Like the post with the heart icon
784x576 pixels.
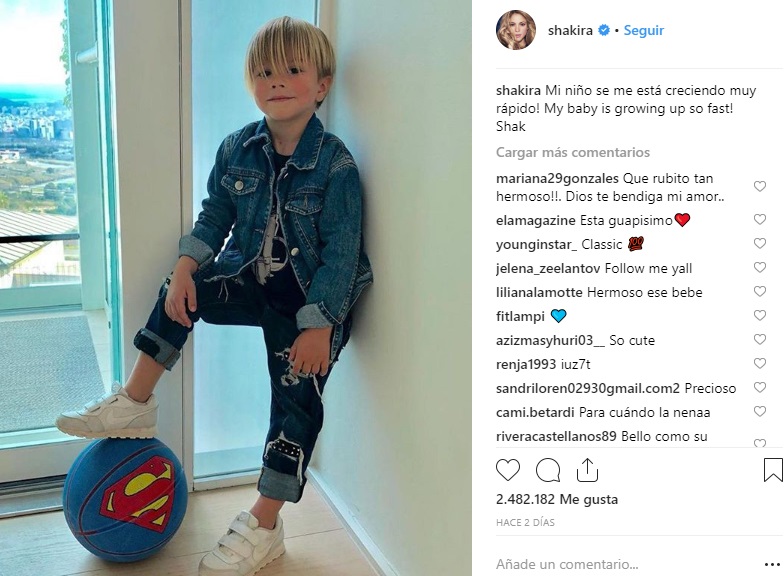508,470
